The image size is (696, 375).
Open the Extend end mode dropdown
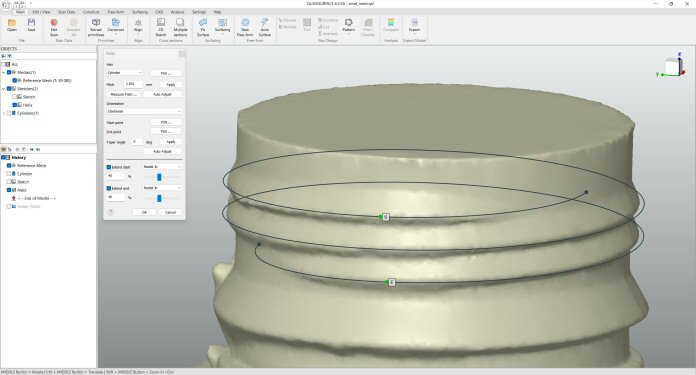(x=162, y=188)
